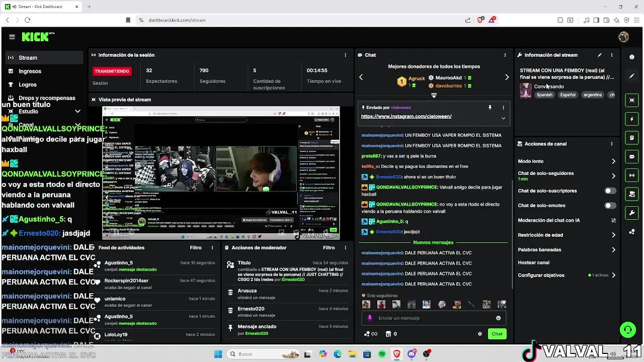Click Moderación del chat con IA

[549, 220]
